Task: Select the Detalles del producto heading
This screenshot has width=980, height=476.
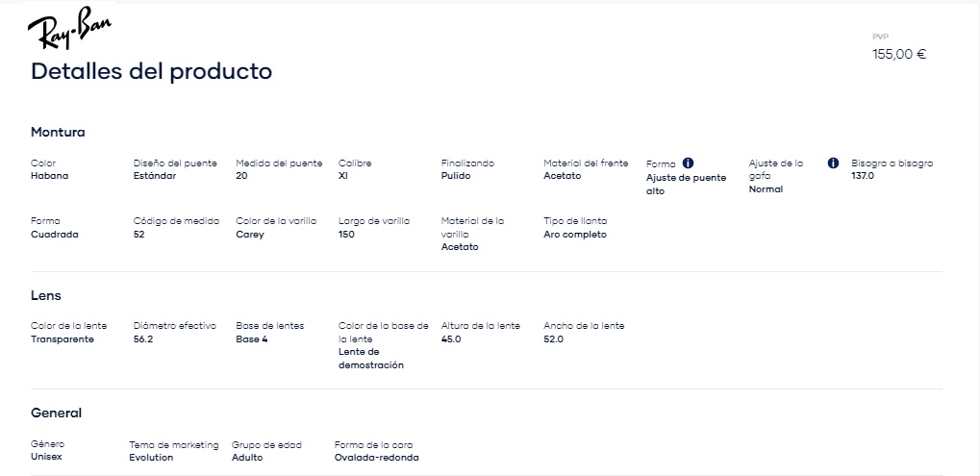Action: pos(151,71)
